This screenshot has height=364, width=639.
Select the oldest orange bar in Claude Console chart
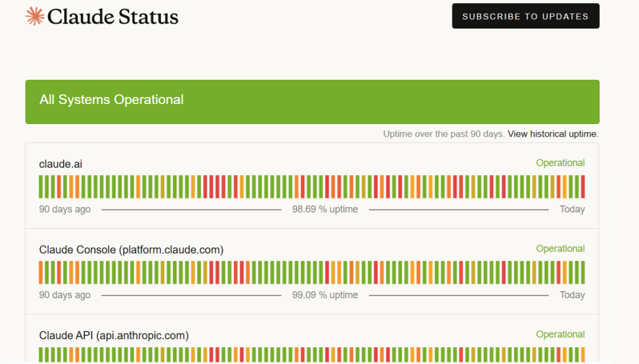41,272
